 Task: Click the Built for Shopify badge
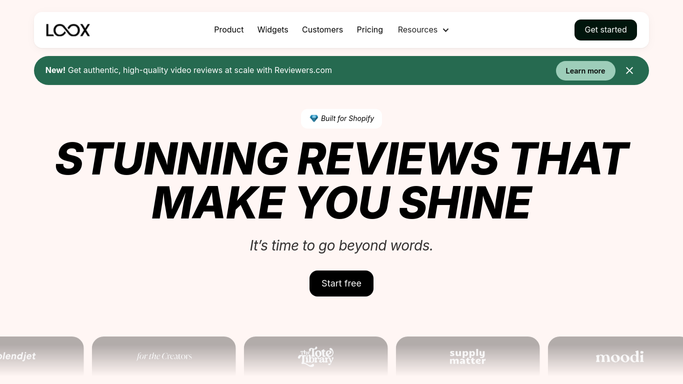[342, 118]
